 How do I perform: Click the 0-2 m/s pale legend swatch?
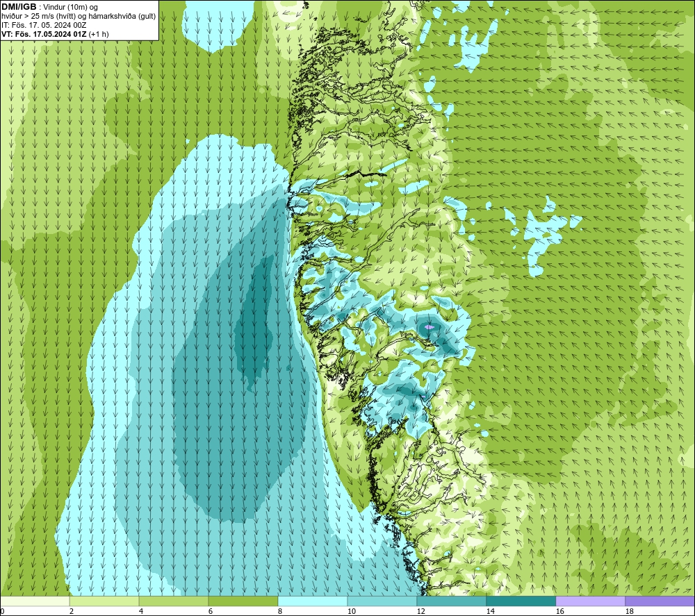35,601
